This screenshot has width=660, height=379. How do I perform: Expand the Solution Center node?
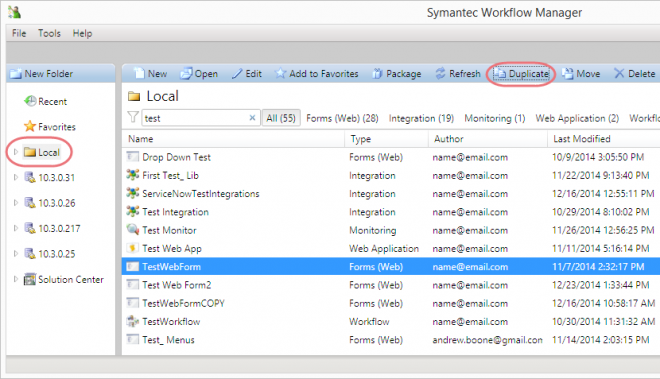[x=16, y=279]
